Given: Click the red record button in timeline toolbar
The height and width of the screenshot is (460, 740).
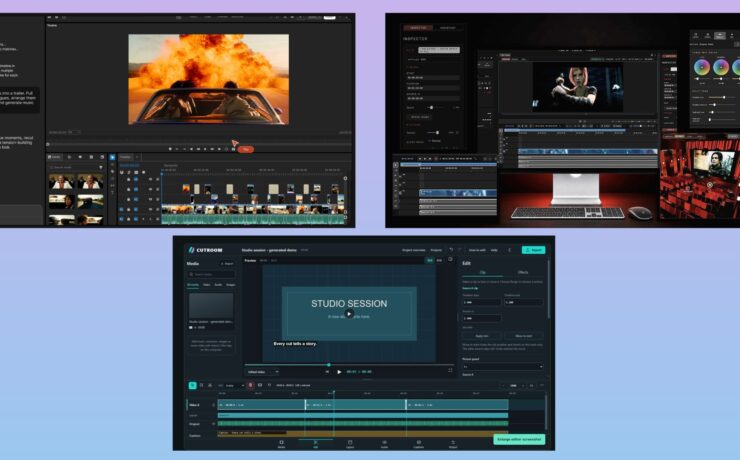Looking at the screenshot, I should coord(251,385).
